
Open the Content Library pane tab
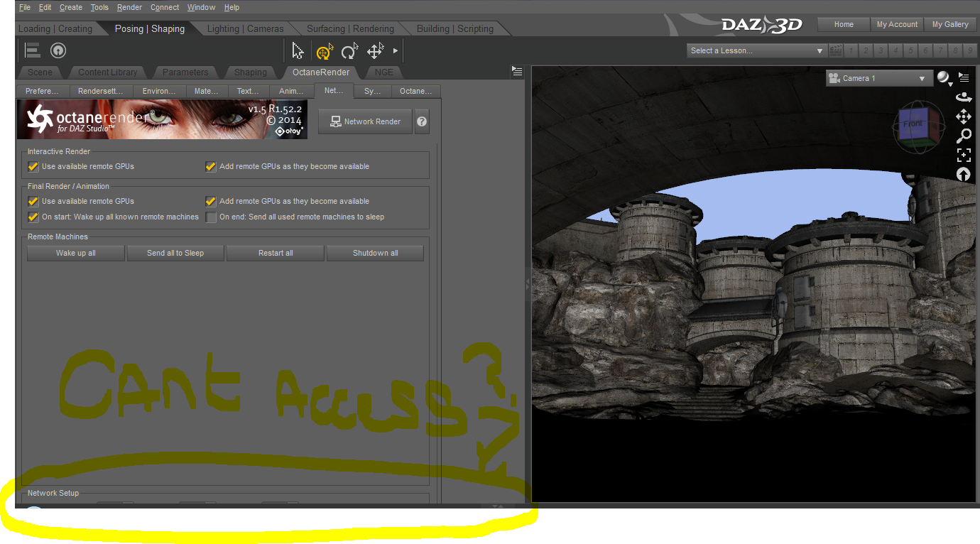108,72
